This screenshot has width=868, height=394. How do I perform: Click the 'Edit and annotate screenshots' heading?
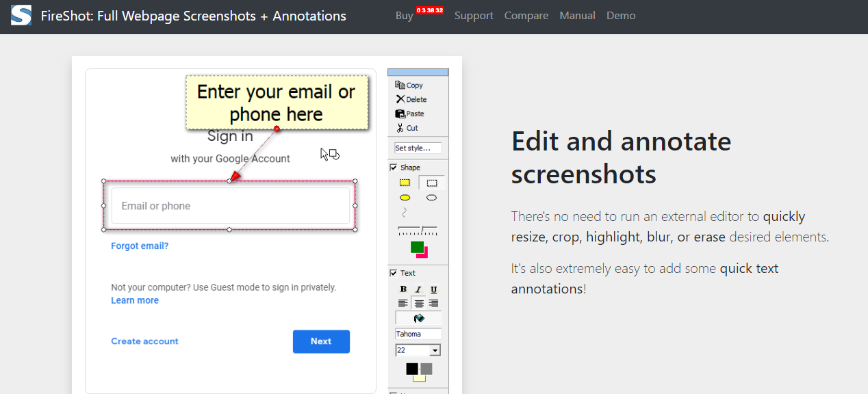(621, 157)
